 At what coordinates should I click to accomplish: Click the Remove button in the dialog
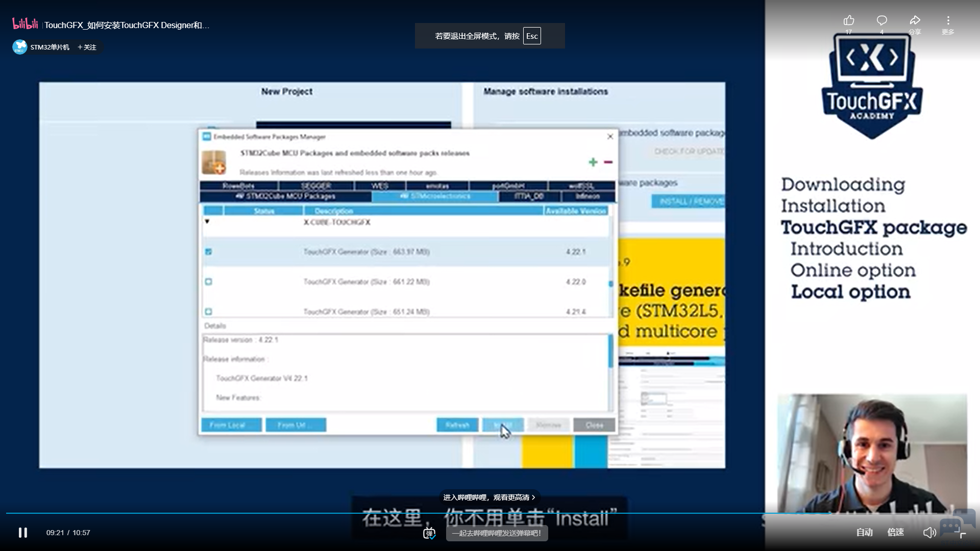tap(549, 425)
